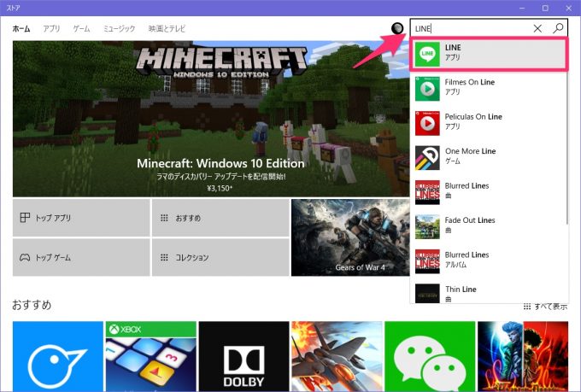Click the トップ アプリ grid icon
Screen dimensions: 581x392
click(x=25, y=218)
